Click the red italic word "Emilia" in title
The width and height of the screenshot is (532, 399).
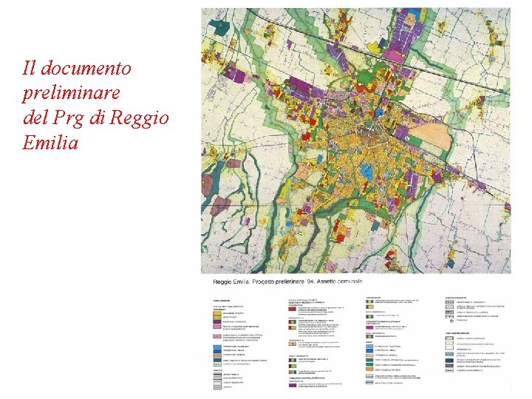[x=50, y=143]
